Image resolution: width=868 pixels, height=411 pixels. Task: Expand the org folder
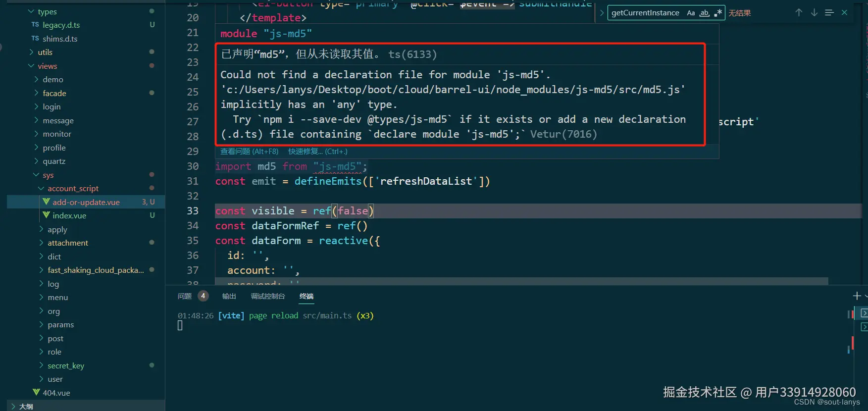(x=53, y=311)
